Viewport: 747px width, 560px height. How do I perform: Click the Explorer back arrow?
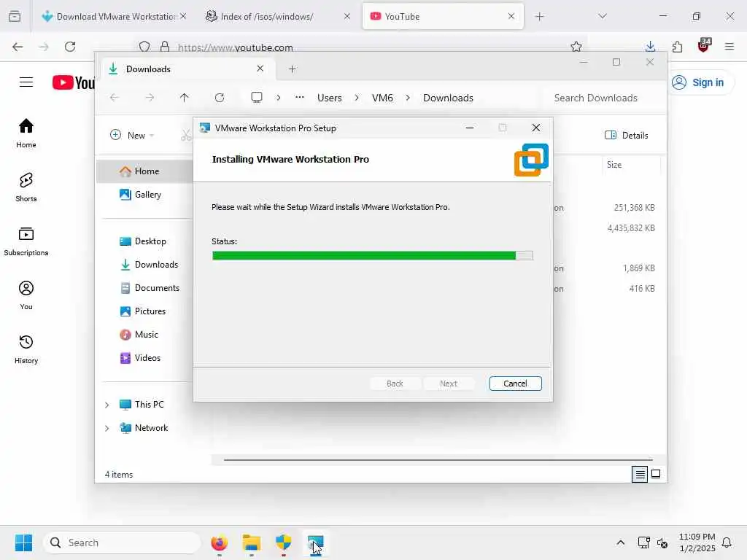pos(115,98)
